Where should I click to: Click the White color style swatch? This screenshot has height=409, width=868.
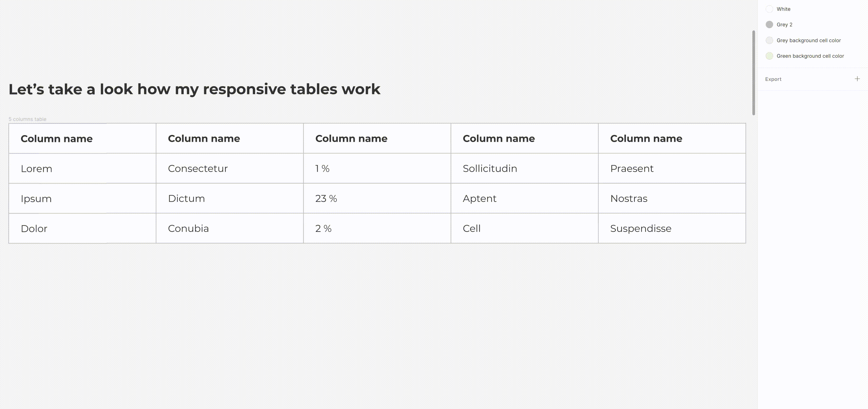pos(769,9)
